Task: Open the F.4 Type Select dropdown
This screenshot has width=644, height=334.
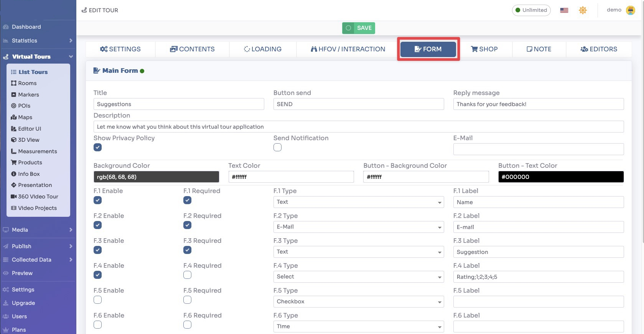Action: [x=359, y=277]
